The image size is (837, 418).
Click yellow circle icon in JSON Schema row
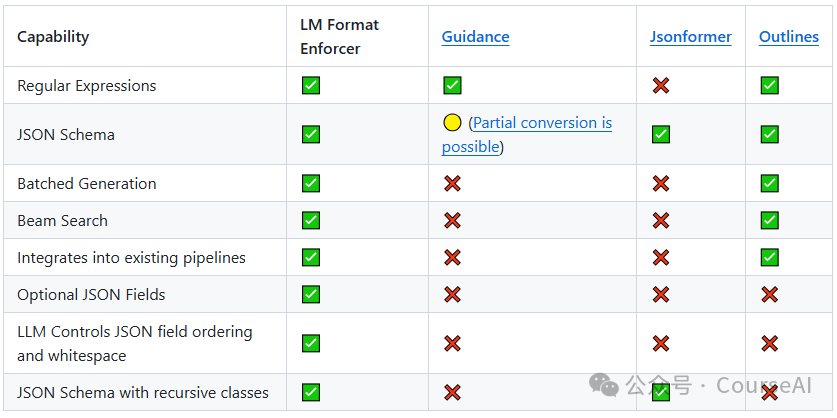tap(452, 123)
